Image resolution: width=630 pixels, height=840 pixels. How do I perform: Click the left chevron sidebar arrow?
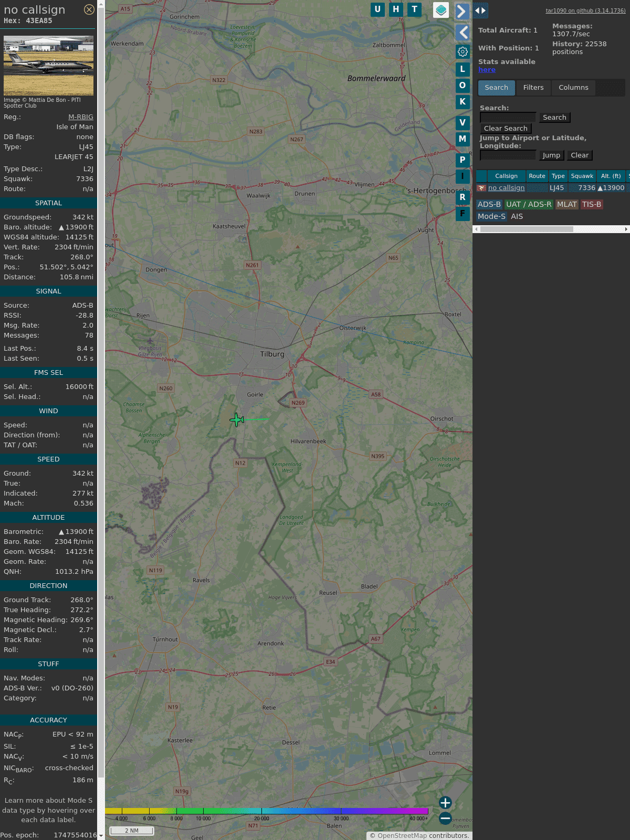tap(463, 33)
